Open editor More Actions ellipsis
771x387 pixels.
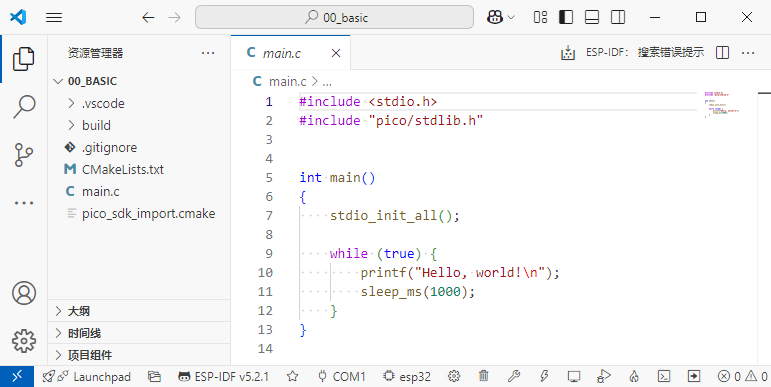[x=748, y=53]
